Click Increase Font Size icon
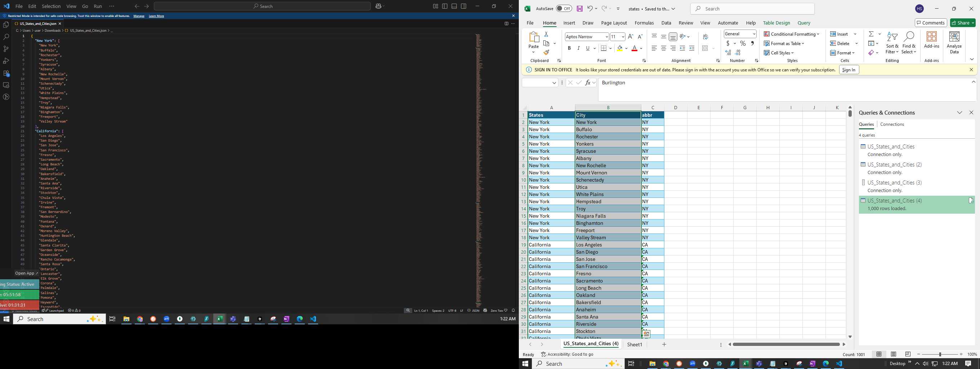Viewport: 980px width, 369px height. [631, 36]
